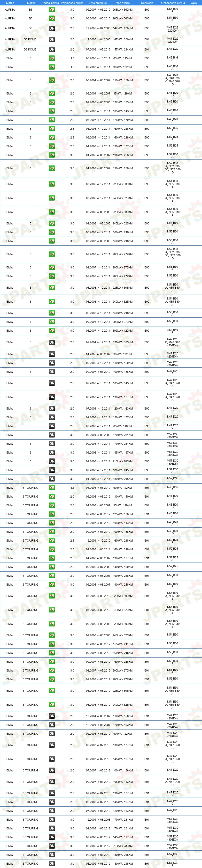Click the Pojemność silnika column header
The image size is (202, 868).
(72, 3)
